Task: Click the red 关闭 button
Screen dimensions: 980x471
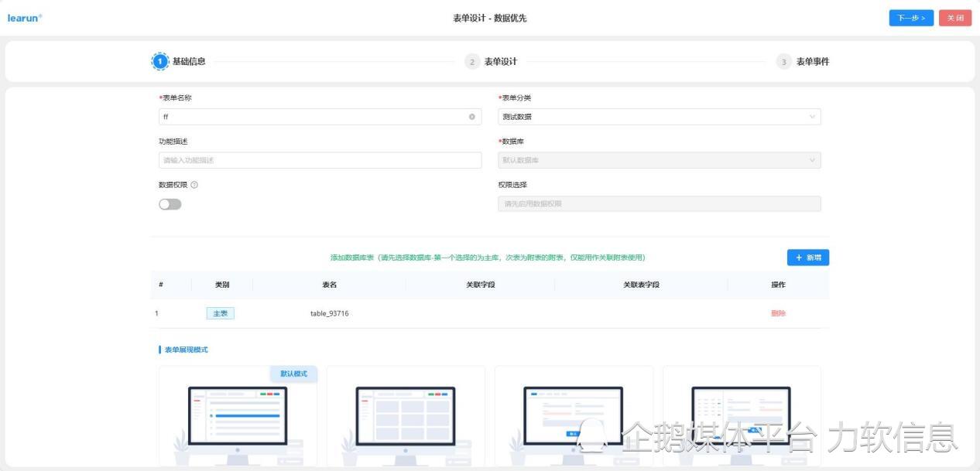Action: 955,18
